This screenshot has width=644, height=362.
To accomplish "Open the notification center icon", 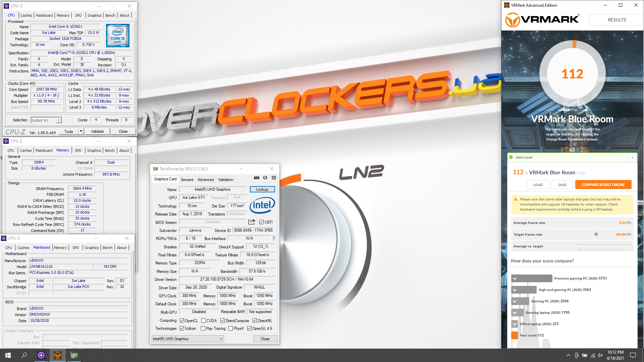I will [633, 355].
